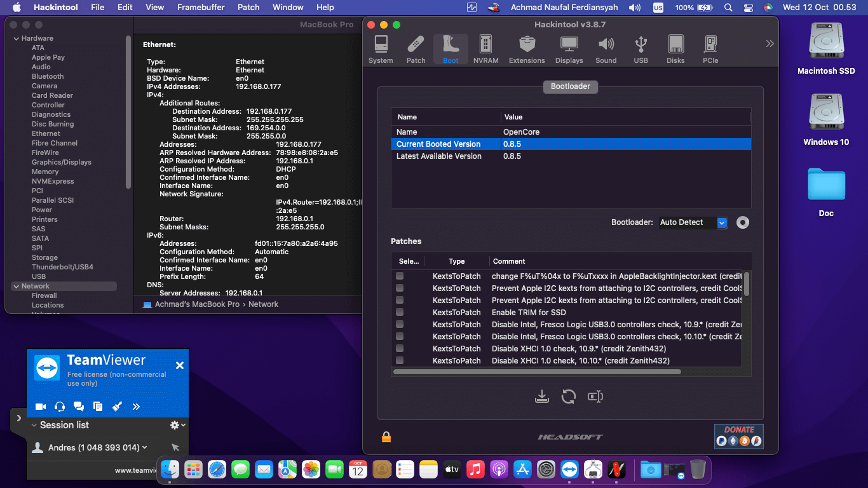Select the Boot toolbar icon

pyautogui.click(x=451, y=49)
